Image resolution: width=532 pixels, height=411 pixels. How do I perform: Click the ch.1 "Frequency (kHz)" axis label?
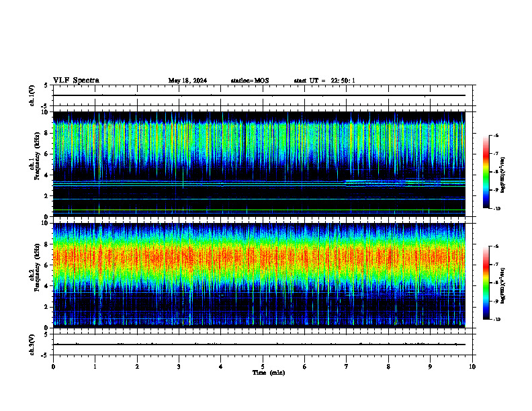(x=37, y=156)
